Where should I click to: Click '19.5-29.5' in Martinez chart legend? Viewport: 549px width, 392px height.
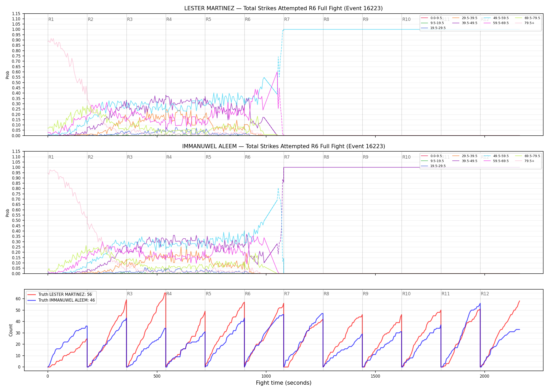[438, 28]
